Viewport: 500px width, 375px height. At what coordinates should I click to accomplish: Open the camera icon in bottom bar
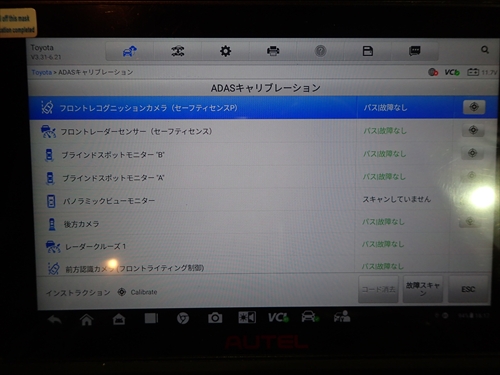point(215,318)
